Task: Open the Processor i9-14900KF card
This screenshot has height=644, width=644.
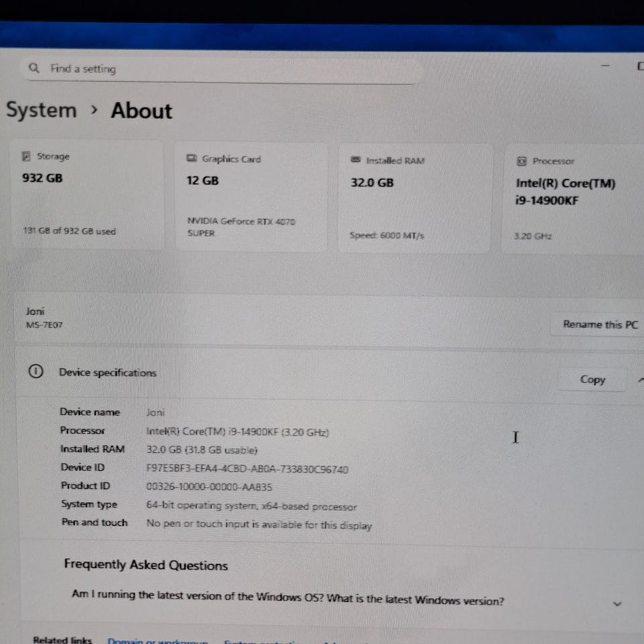Action: [573, 199]
